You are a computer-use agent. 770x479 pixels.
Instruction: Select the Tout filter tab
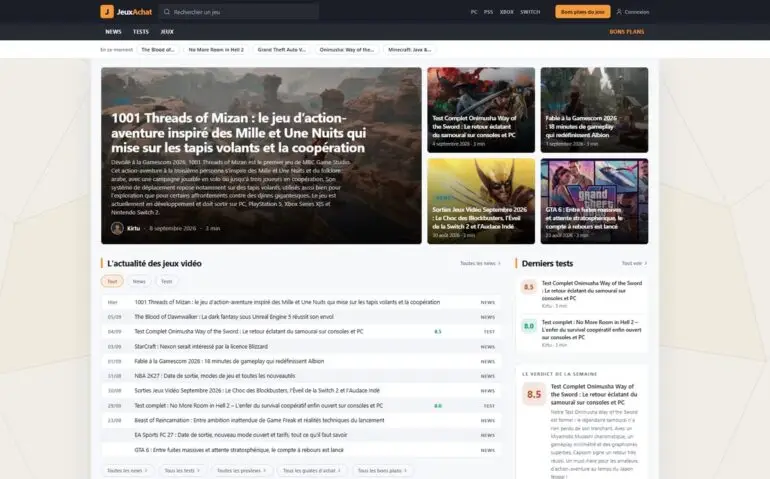coord(112,282)
